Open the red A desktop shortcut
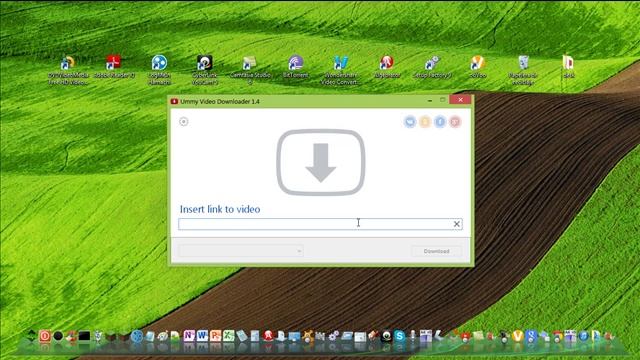Viewport: 640px width, 360px height. pyautogui.click(x=387, y=67)
